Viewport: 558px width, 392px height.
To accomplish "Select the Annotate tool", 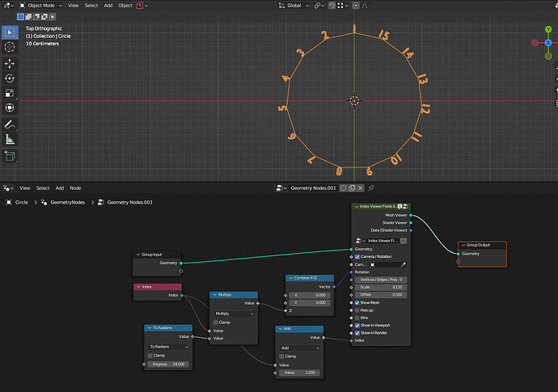I will (x=10, y=124).
